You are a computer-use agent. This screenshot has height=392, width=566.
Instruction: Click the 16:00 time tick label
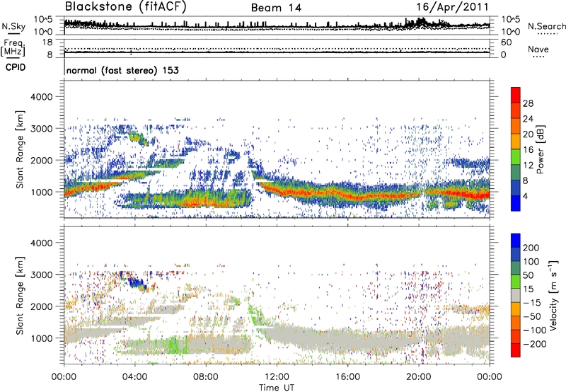[x=347, y=377]
